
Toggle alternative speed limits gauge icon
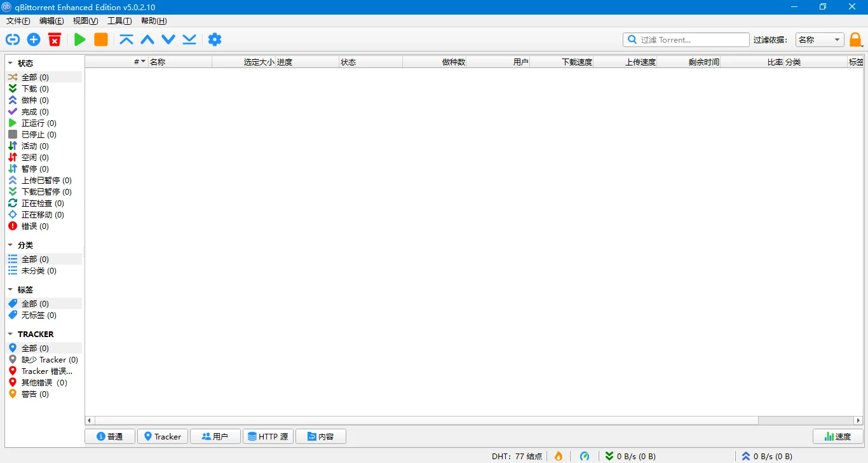[585, 456]
